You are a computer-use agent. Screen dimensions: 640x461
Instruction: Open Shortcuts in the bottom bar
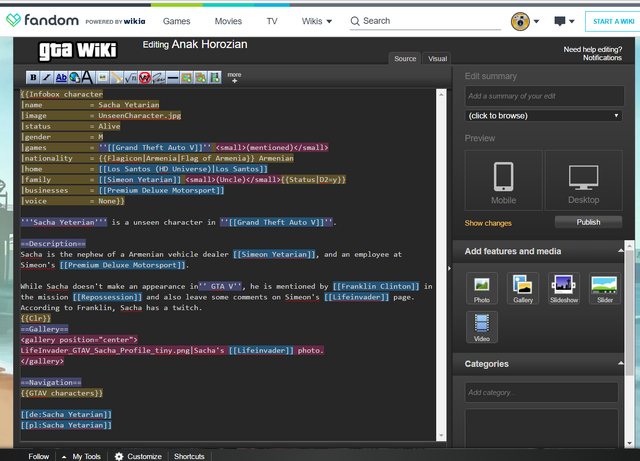(x=189, y=457)
